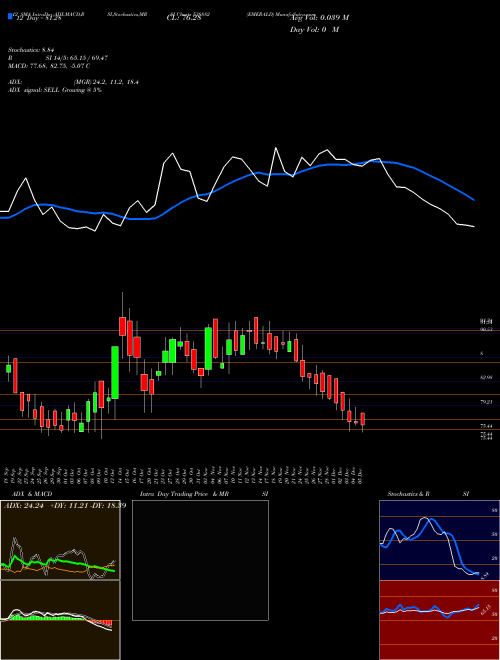The width and height of the screenshot is (500, 660).
Task: Click the 'Intra Day Trading Price & MR' title
Action: pos(184,494)
